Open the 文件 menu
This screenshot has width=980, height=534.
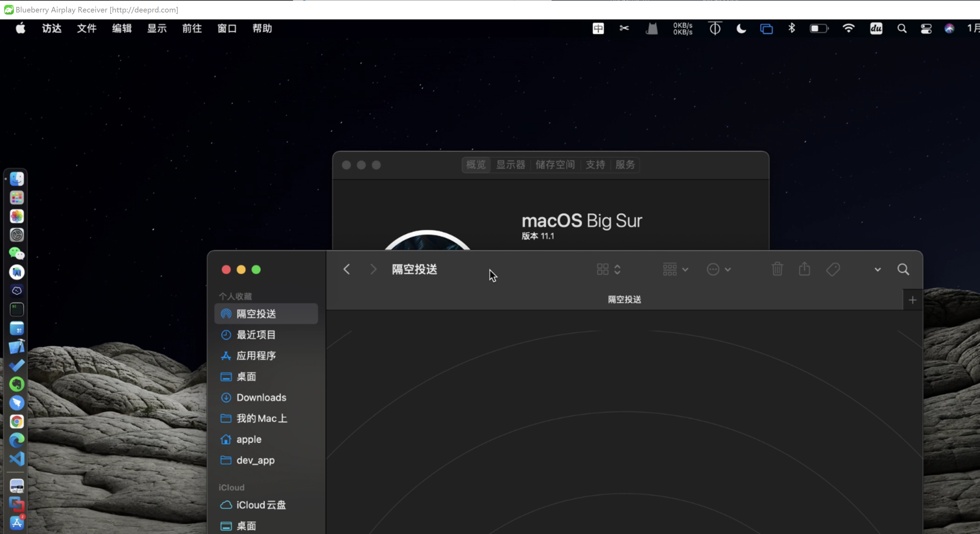[x=87, y=28]
